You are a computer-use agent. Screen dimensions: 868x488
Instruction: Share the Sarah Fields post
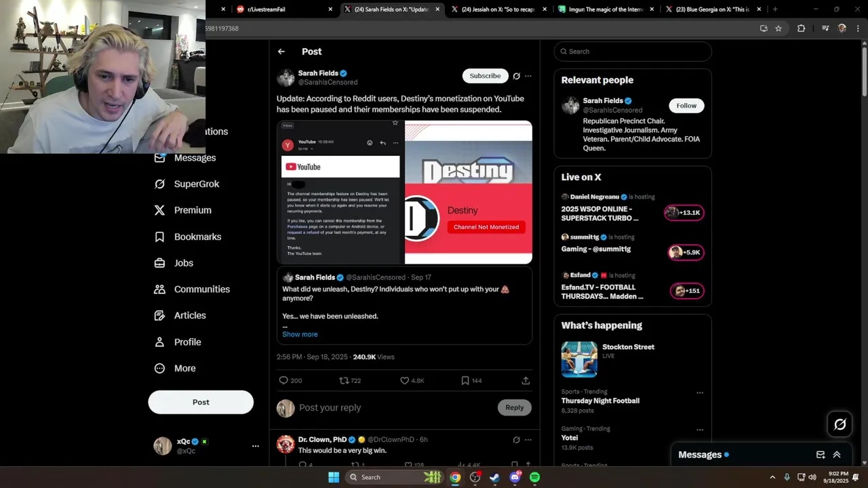pos(526,381)
